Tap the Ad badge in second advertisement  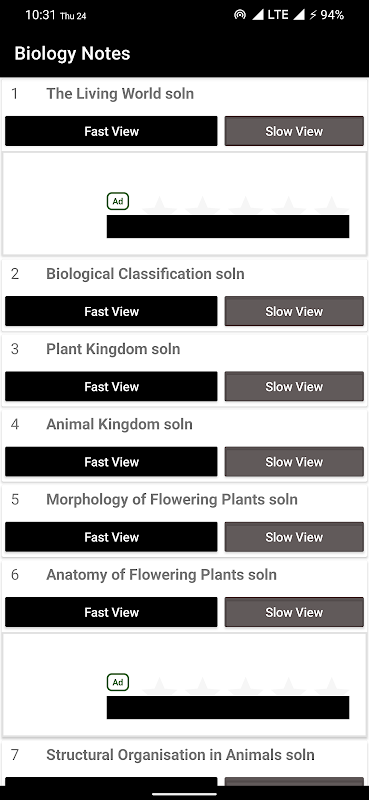(118, 682)
